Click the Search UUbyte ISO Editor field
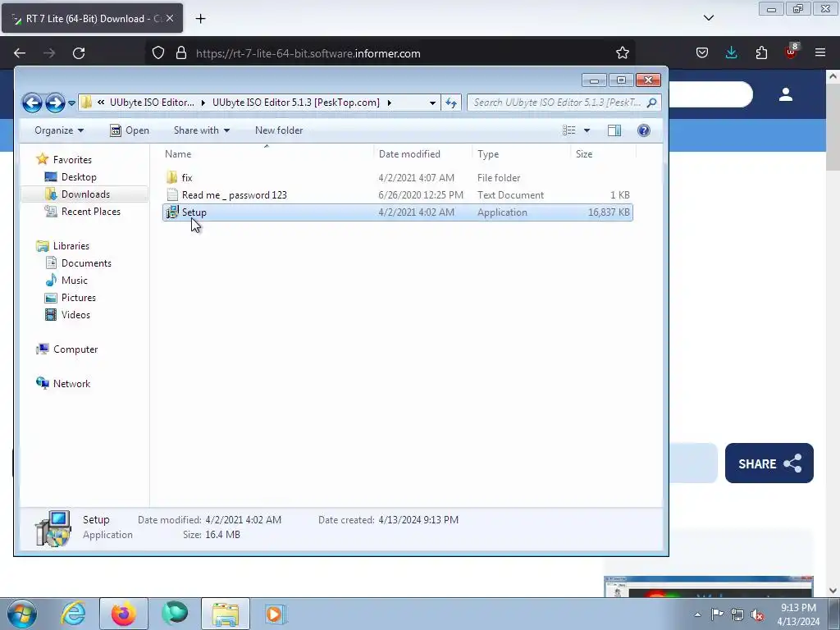Image resolution: width=840 pixels, height=630 pixels. click(x=564, y=103)
